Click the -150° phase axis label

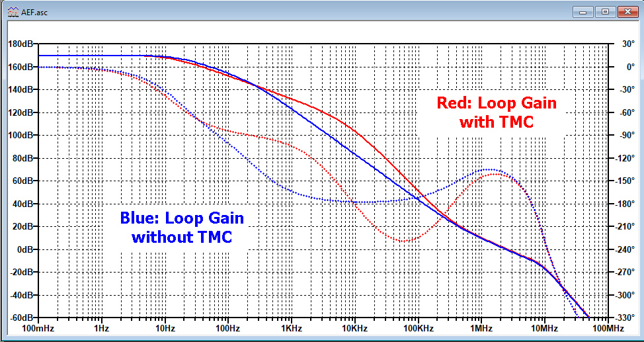click(x=625, y=181)
